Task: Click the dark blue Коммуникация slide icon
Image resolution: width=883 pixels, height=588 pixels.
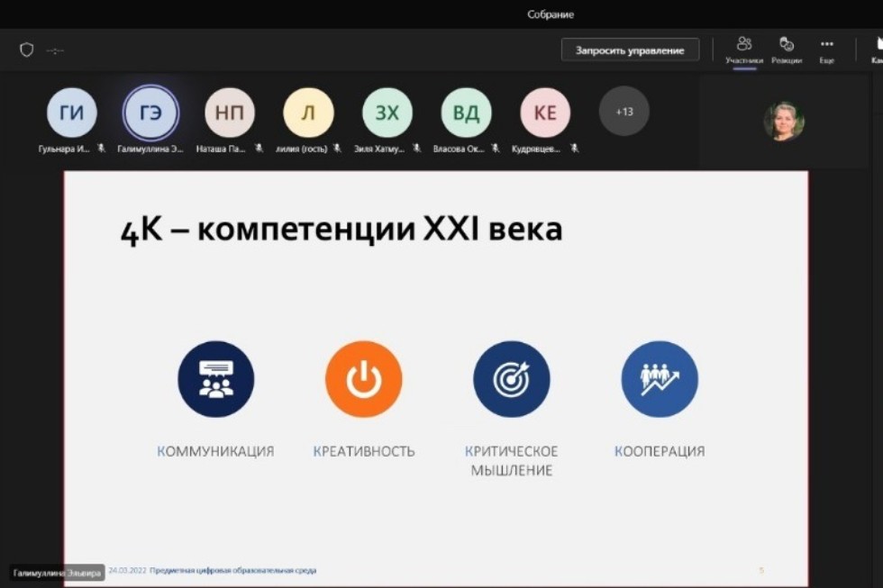Action: [x=215, y=378]
